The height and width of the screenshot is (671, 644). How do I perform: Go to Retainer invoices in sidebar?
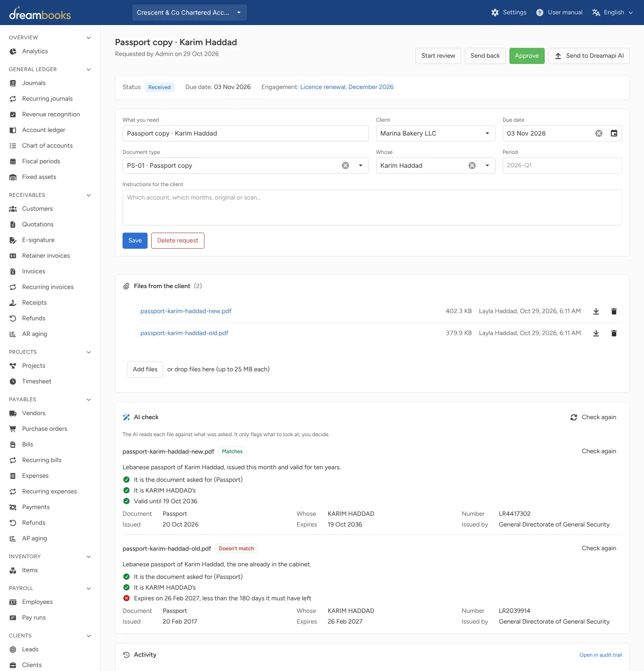[46, 256]
